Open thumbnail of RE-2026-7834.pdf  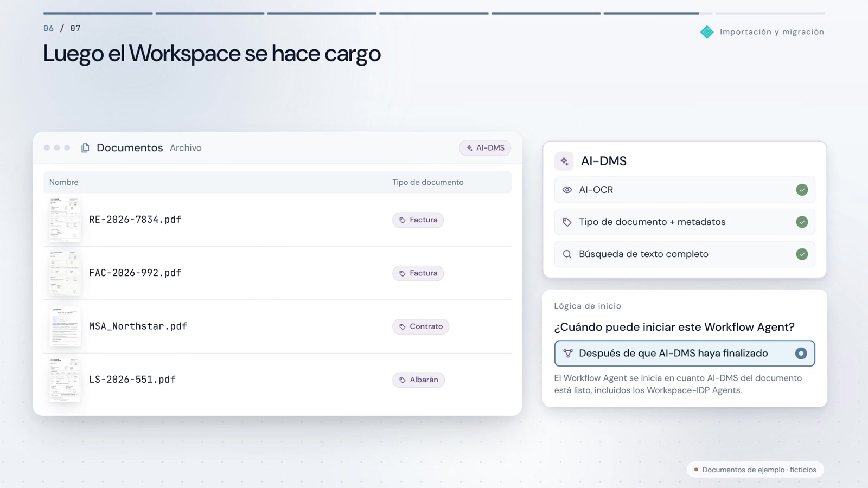point(65,220)
